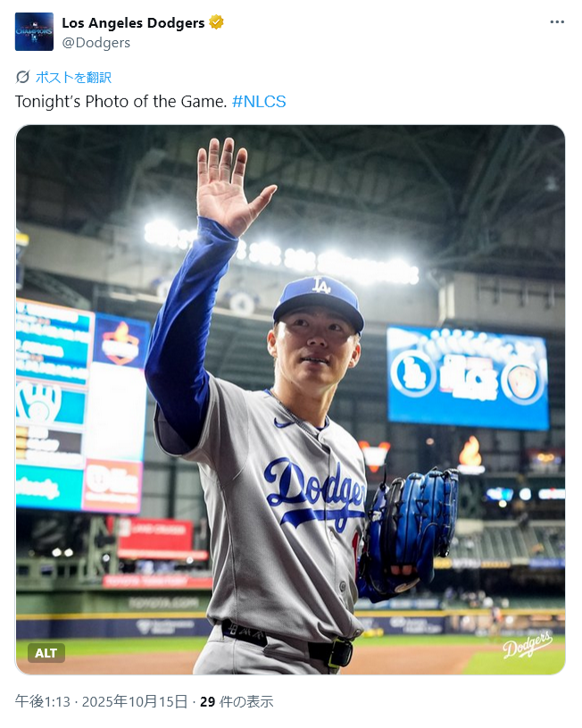Visit the @Dodgers handle link
This screenshot has height=728, width=582.
coord(96,42)
